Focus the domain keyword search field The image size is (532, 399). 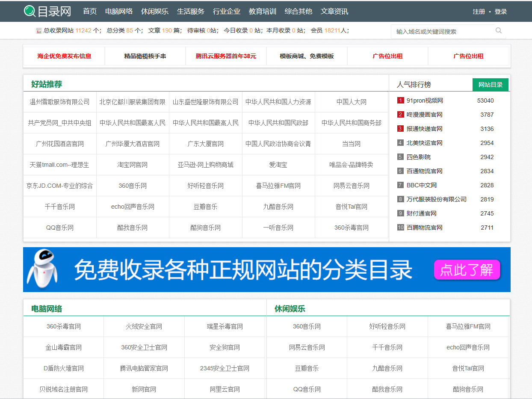point(443,31)
